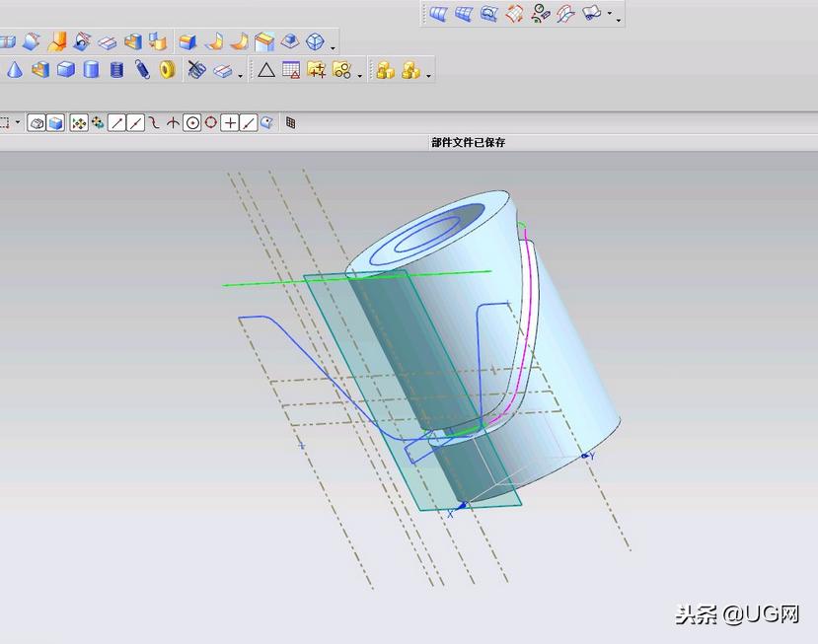Select the yellow Torus tool
Screen dimensions: 818x644
[165, 69]
